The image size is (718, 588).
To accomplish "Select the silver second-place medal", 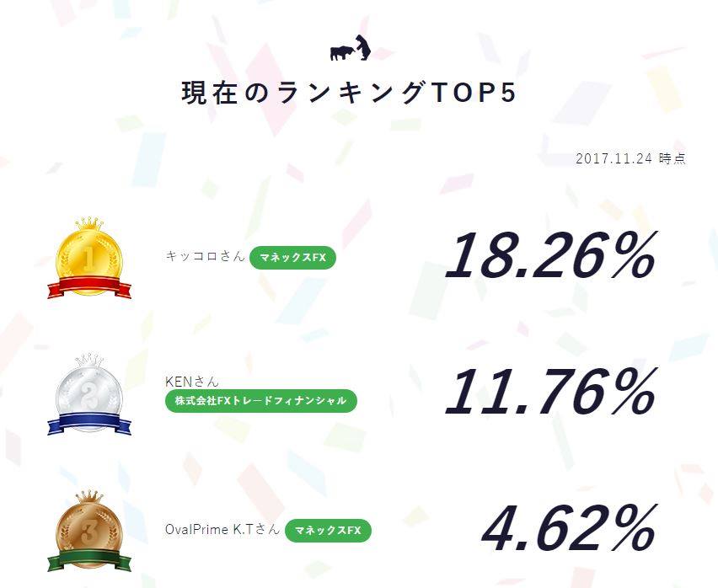I will [x=89, y=394].
